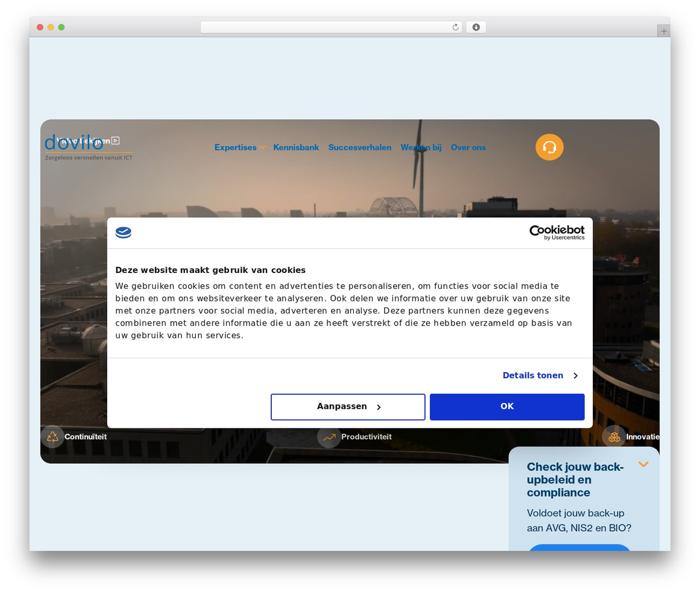Click the browser download icon
Screen dimensions: 700x593
476,27
